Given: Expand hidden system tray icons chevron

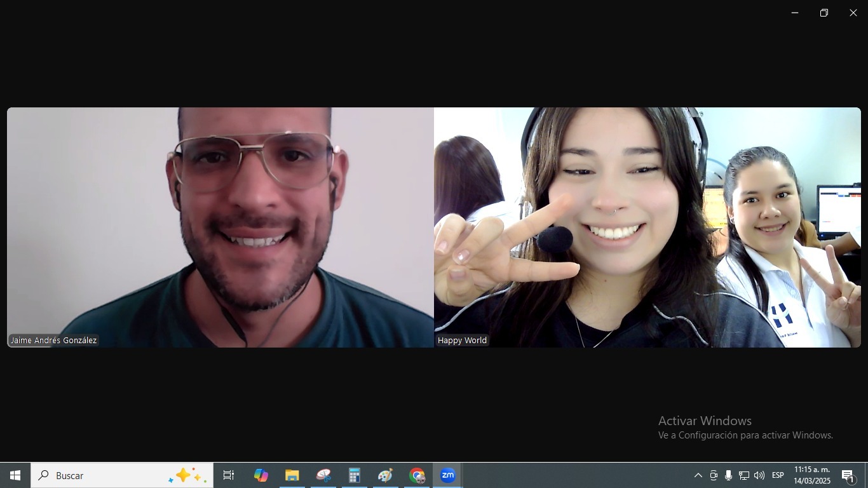Looking at the screenshot, I should 698,475.
